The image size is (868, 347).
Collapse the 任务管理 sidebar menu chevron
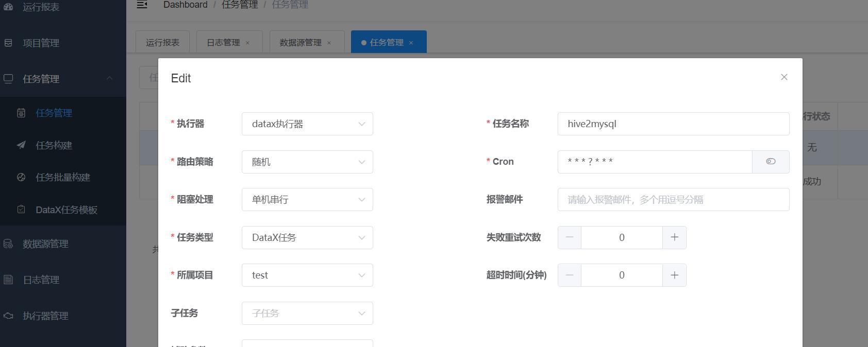click(x=109, y=78)
